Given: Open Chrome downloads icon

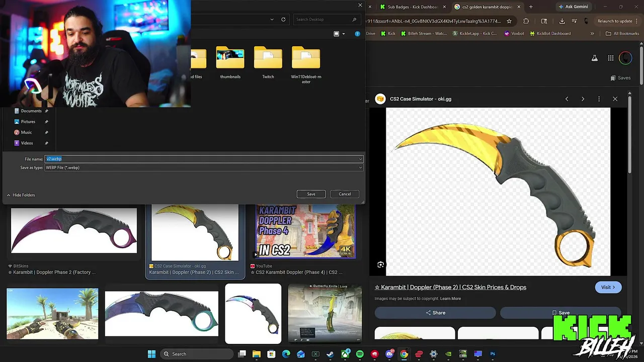Looking at the screenshot, I should (x=562, y=21).
